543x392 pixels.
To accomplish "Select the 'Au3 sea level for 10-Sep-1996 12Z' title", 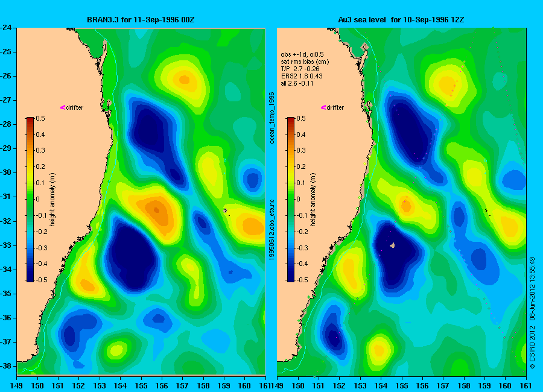I will (401, 20).
